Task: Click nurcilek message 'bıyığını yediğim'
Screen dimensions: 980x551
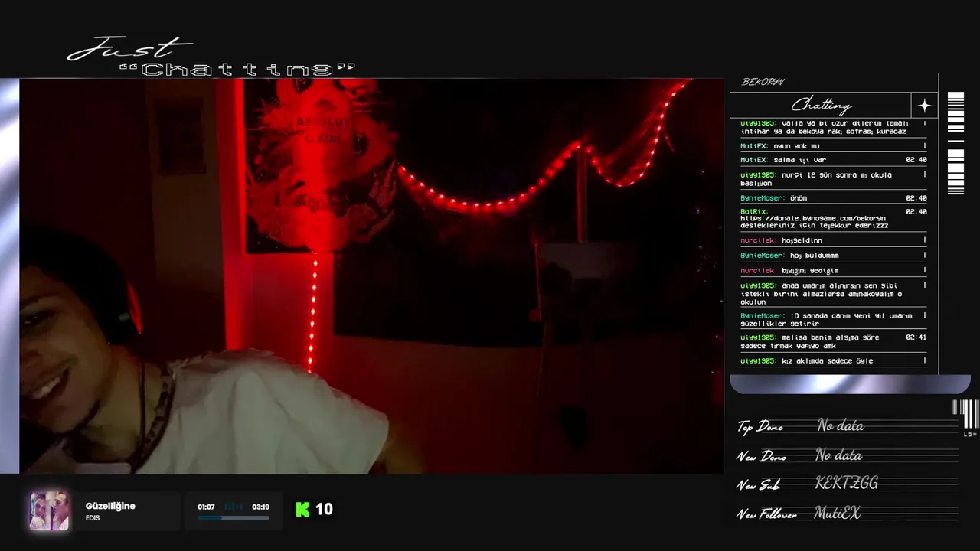Action: click(810, 270)
